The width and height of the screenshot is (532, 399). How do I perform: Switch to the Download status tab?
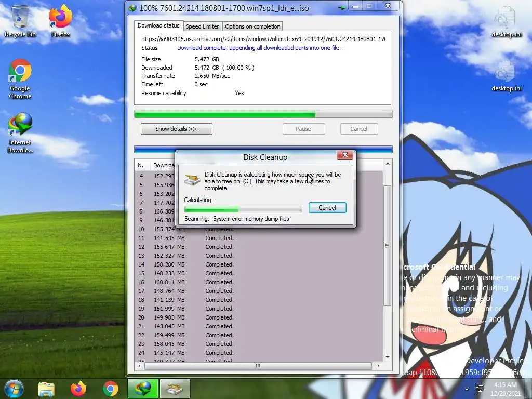(158, 25)
